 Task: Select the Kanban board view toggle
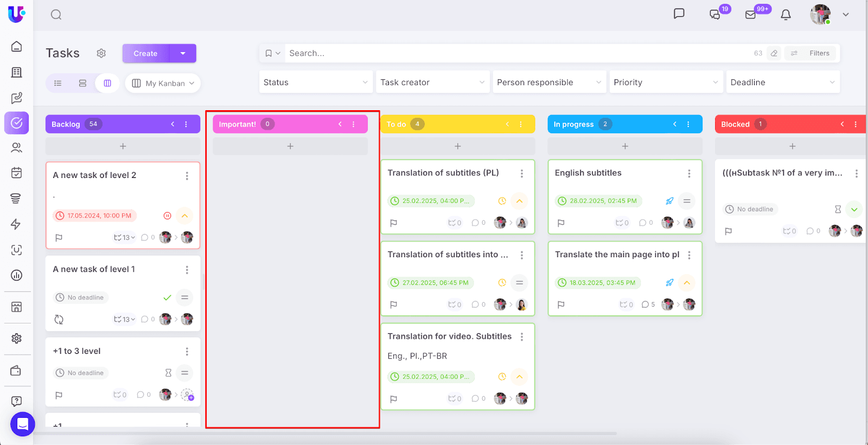[x=107, y=83]
